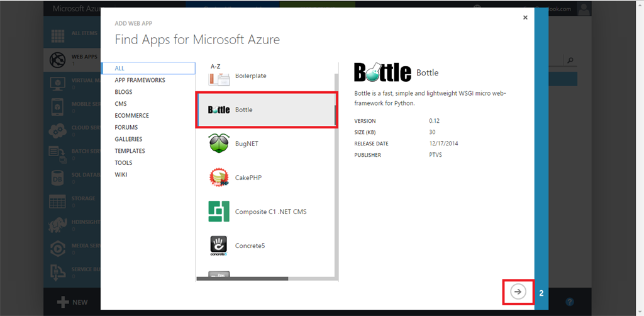Click the PTVS publisher value

435,155
